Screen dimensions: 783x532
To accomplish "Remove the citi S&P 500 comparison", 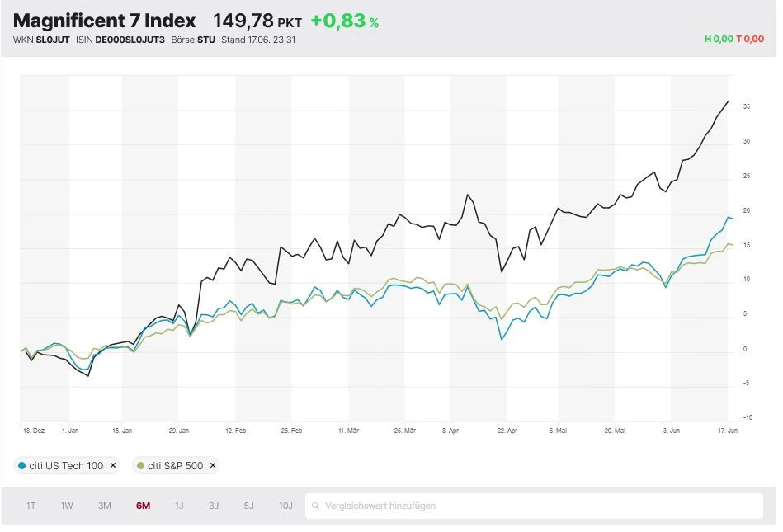I will point(213,465).
